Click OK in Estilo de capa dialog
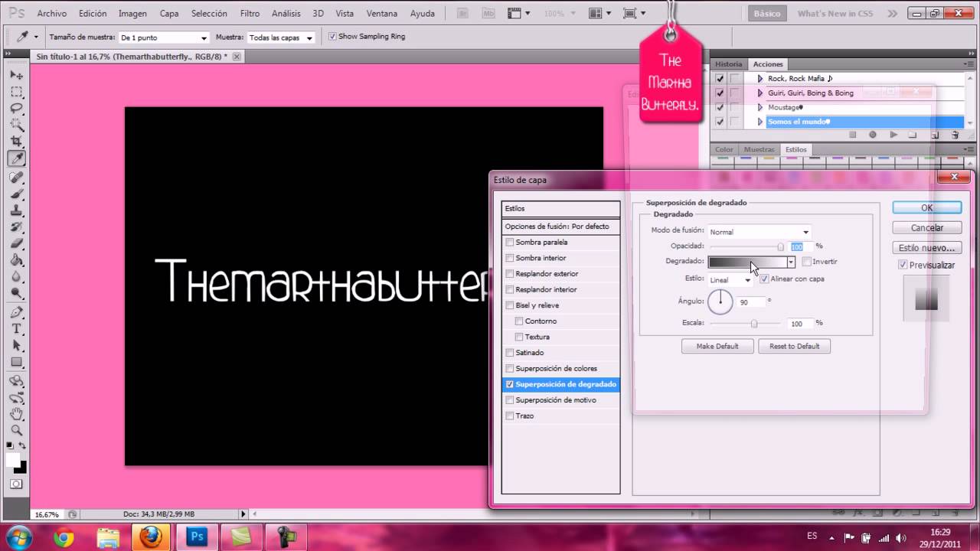 coord(926,207)
